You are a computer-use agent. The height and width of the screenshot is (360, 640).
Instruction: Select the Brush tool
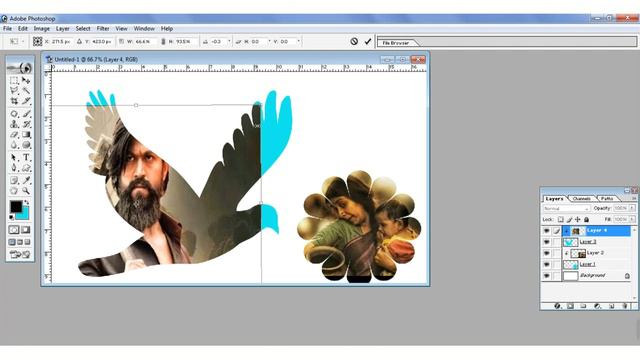point(26,114)
